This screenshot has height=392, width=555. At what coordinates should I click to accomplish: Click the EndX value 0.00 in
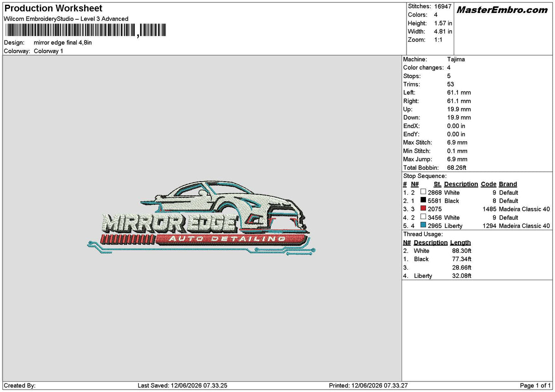tap(456, 126)
